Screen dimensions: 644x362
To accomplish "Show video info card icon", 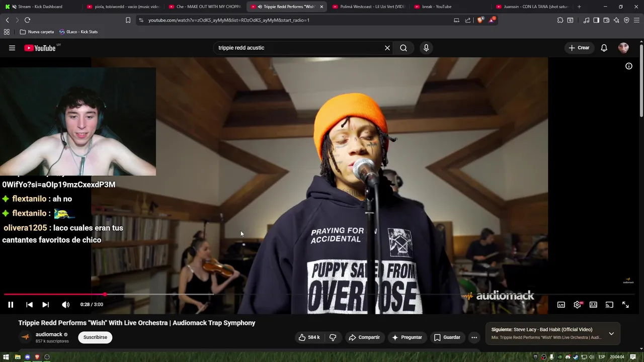I will tap(629, 66).
